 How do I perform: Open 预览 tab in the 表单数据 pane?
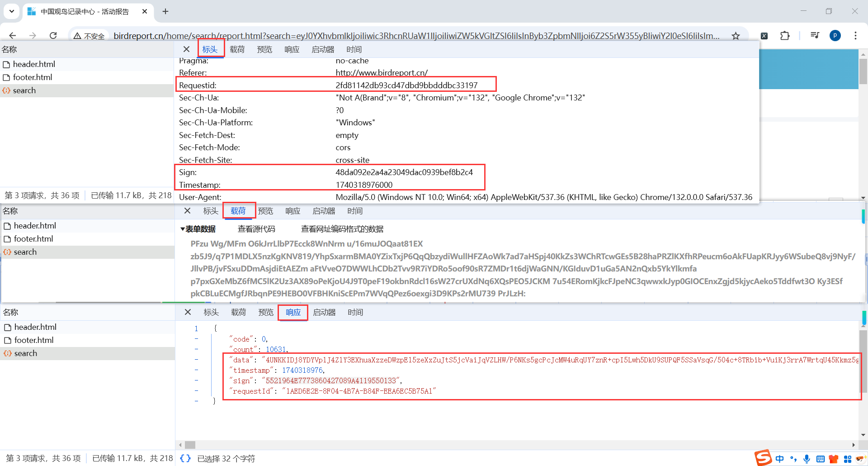click(x=265, y=211)
